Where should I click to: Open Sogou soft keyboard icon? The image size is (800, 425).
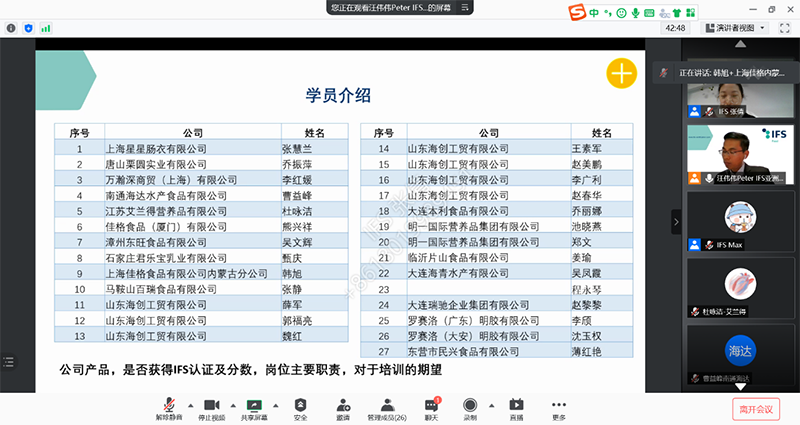(649, 13)
